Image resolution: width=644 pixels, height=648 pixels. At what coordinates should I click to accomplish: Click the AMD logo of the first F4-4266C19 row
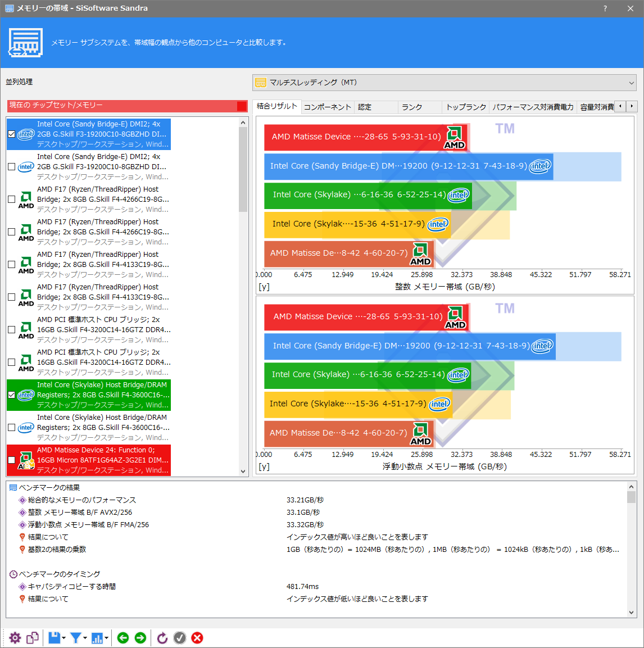(x=26, y=200)
